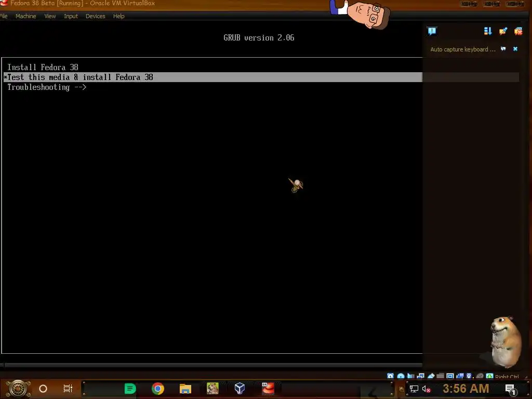Open File Explorer from the taskbar

(x=185, y=389)
